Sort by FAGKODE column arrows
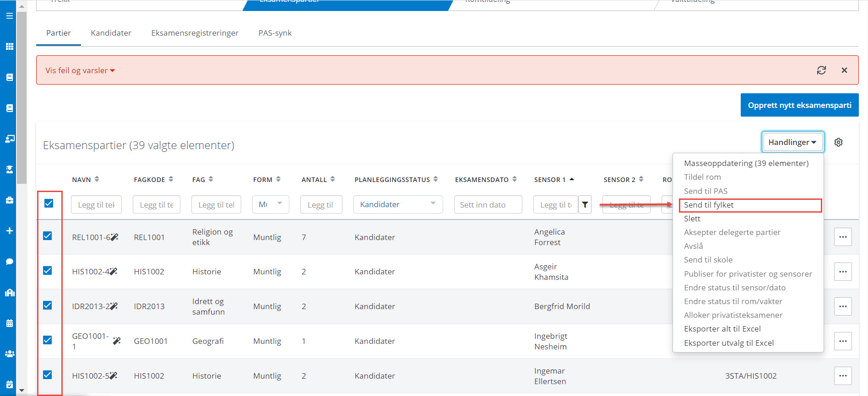This screenshot has height=396, width=868. 171,179
